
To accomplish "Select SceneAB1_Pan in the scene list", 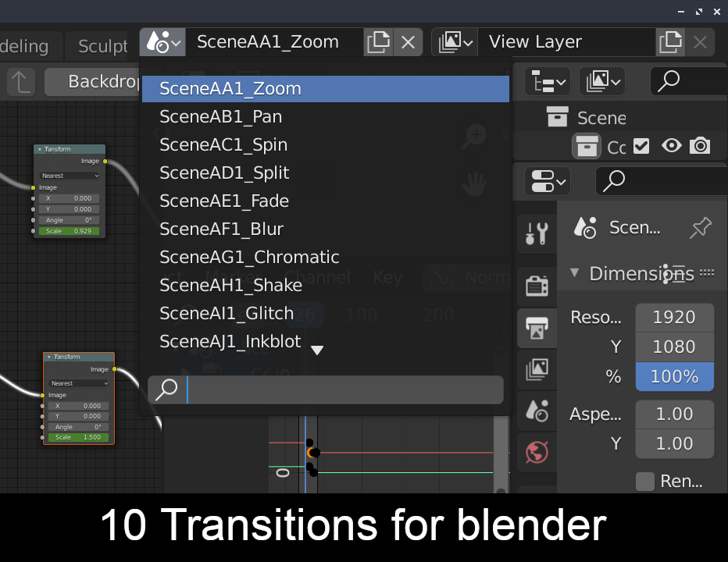I will pyautogui.click(x=326, y=116).
